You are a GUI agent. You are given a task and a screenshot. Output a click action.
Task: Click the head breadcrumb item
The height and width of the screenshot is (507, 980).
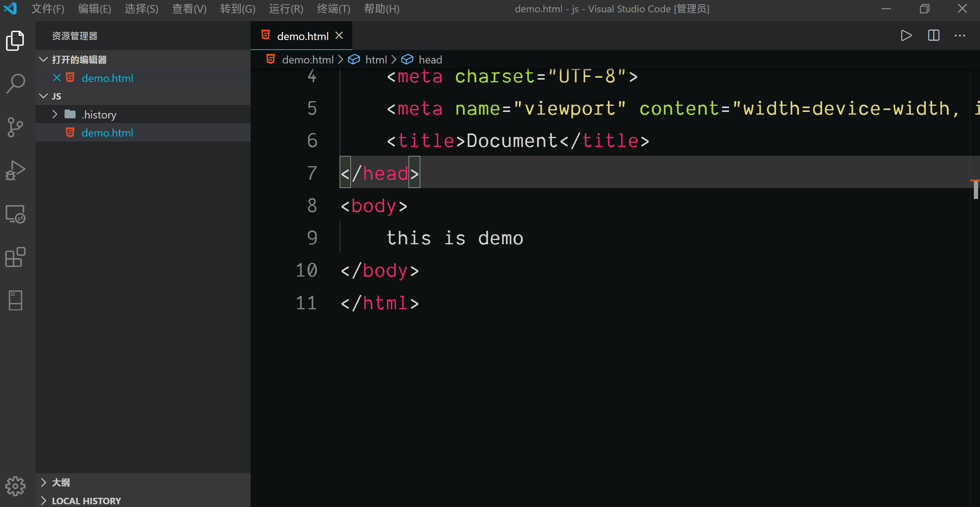(x=430, y=60)
